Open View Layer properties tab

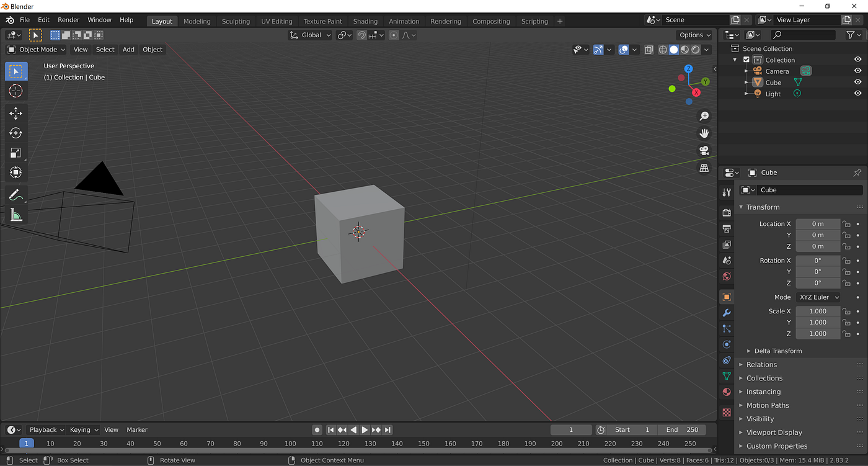[x=727, y=244]
